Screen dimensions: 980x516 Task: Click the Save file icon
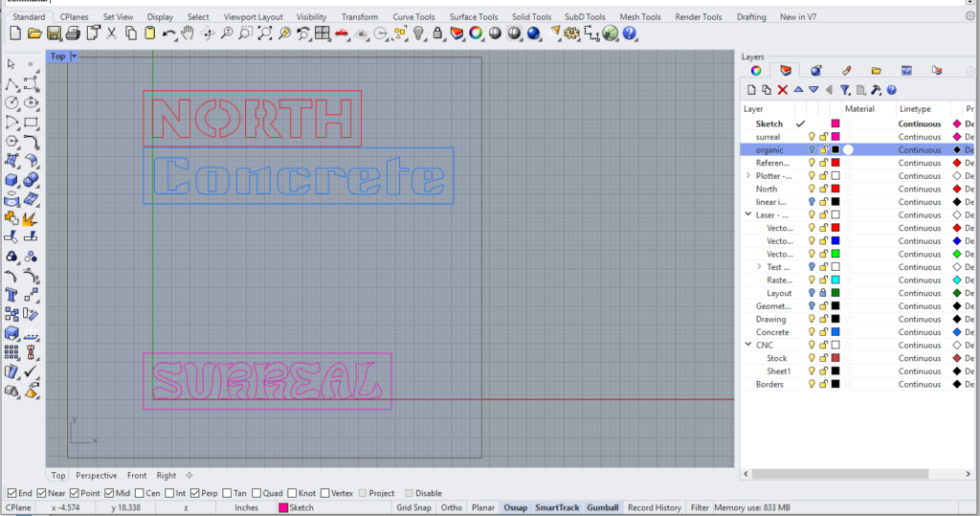(x=54, y=34)
